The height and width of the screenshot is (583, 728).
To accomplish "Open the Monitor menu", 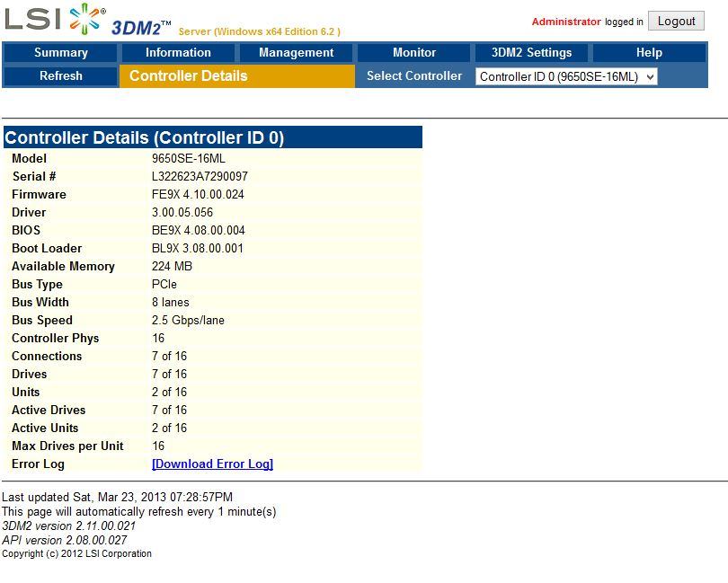I will tap(413, 52).
